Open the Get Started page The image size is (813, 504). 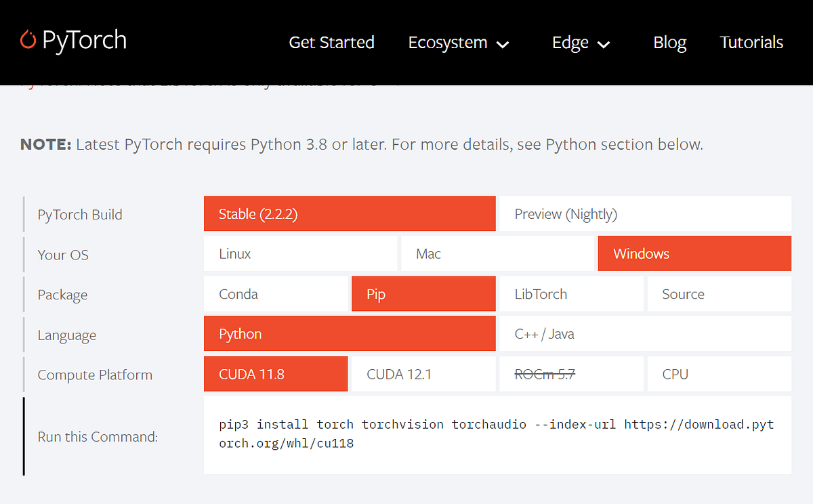(x=331, y=43)
